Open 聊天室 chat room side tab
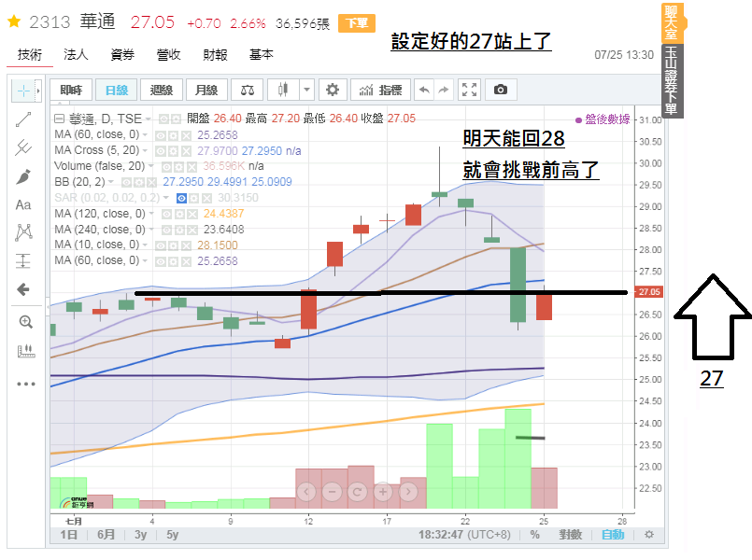 (x=672, y=22)
